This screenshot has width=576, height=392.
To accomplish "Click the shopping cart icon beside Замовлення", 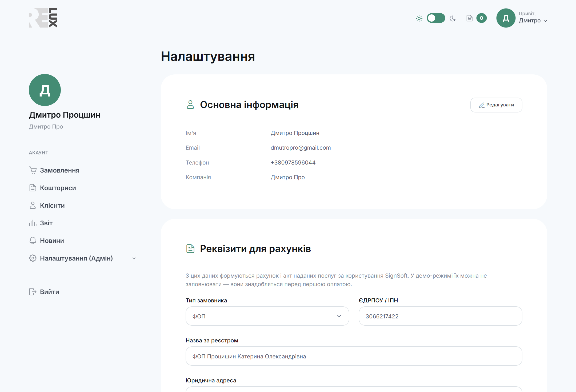I will tap(33, 170).
